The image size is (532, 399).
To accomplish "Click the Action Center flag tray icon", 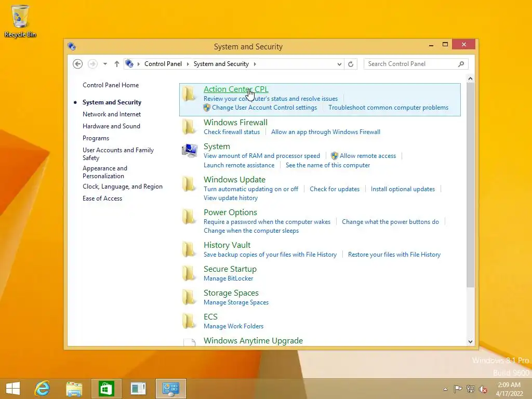I will [458, 389].
